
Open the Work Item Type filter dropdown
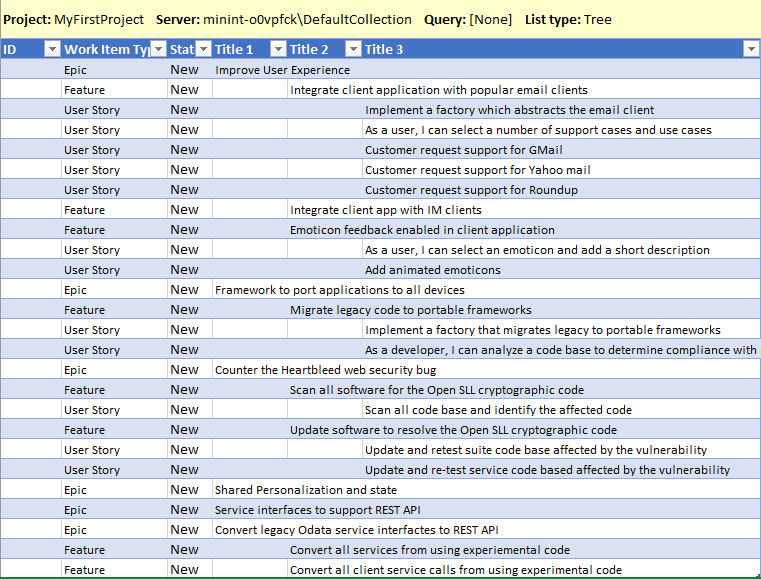click(x=155, y=49)
